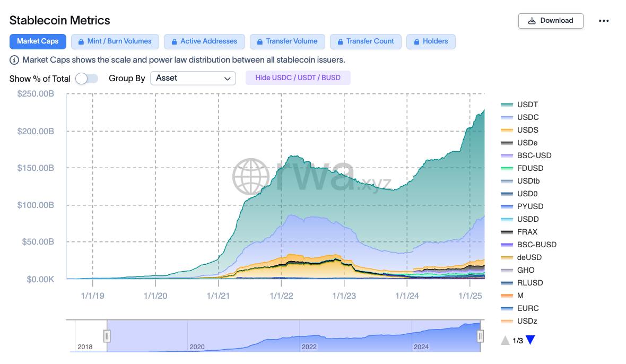
Task: Toggle FRAX legend entry
Action: pos(519,232)
